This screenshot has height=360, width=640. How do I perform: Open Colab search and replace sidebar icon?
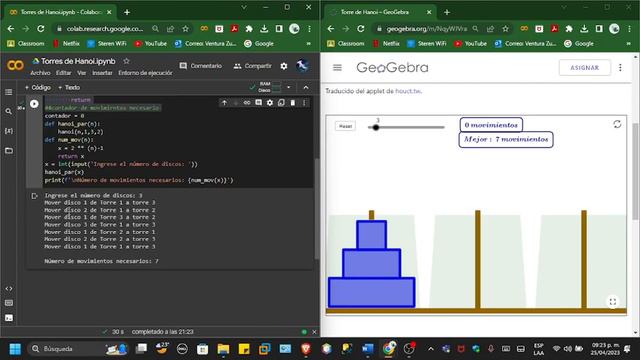point(9,111)
